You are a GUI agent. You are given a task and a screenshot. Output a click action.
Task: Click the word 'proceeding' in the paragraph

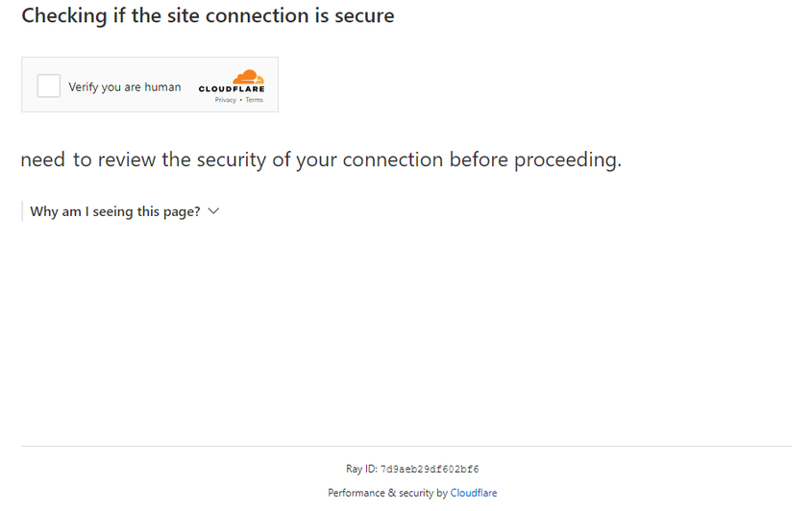pyautogui.click(x=566, y=159)
